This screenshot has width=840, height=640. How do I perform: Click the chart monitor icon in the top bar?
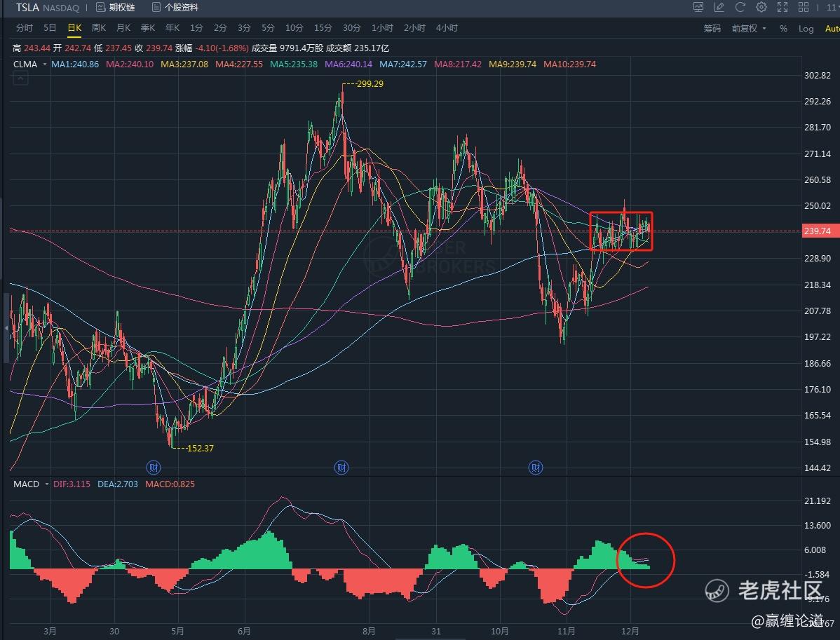[698, 7]
